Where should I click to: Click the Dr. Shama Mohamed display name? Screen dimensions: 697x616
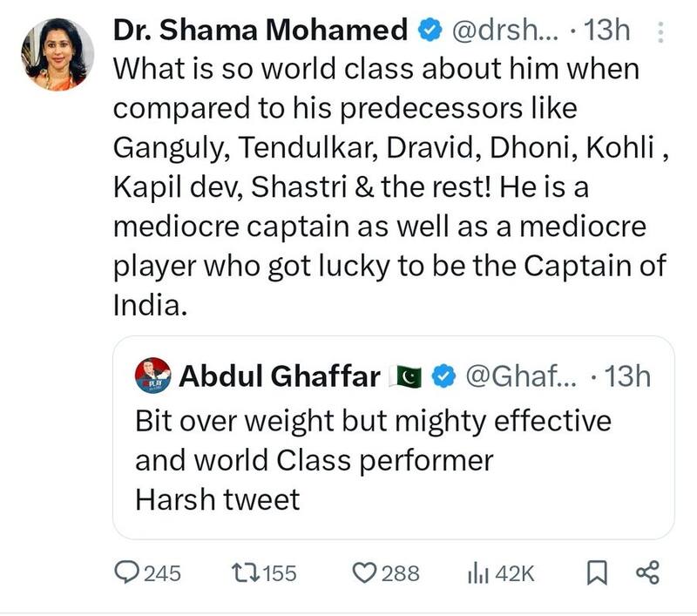pos(261,30)
